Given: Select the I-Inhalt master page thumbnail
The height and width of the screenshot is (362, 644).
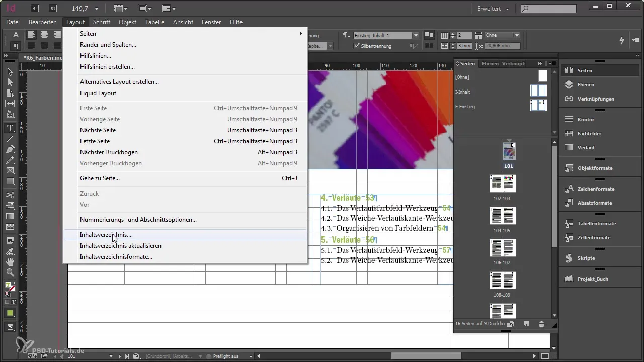Looking at the screenshot, I should 538,90.
